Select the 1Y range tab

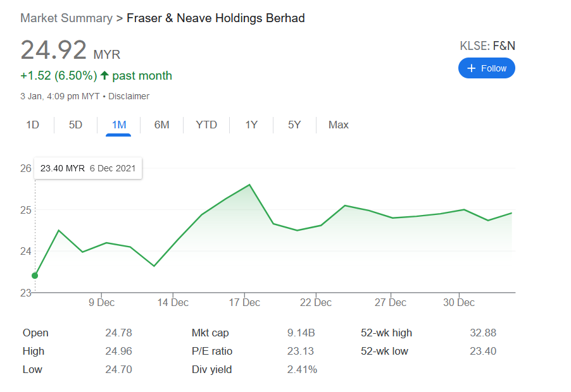(251, 125)
